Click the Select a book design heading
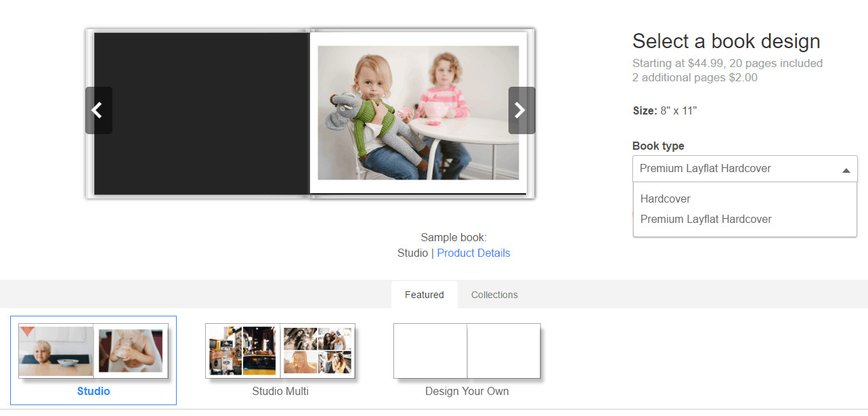Screen dimensions: 868x416 pos(726,41)
